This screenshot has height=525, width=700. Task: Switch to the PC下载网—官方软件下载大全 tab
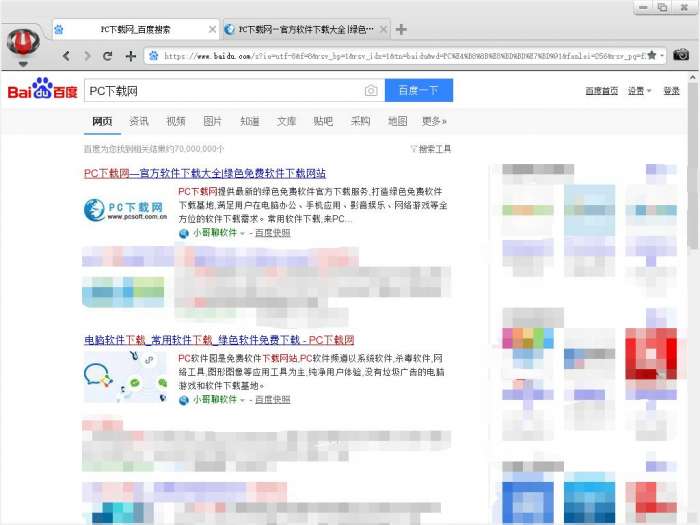306,30
